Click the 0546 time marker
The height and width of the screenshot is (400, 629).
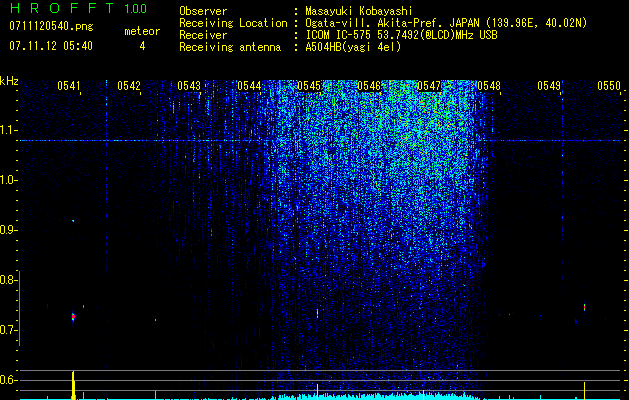click(x=369, y=86)
